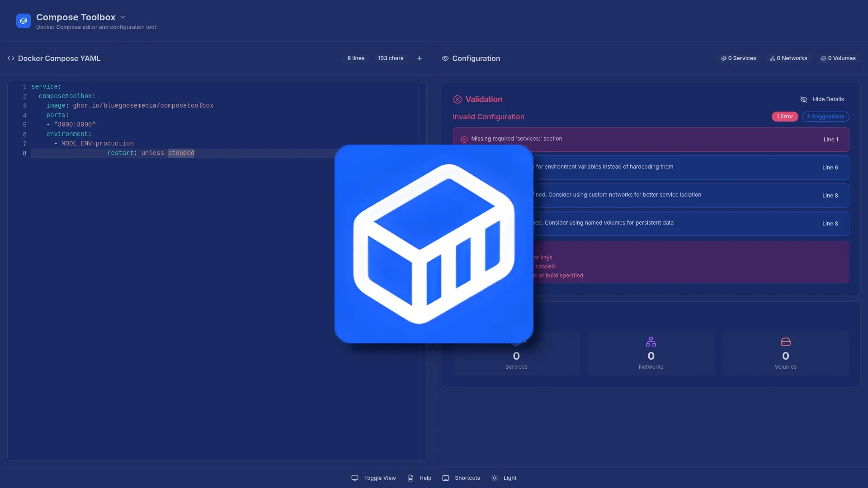Click the Networks summary card icon

(x=651, y=342)
